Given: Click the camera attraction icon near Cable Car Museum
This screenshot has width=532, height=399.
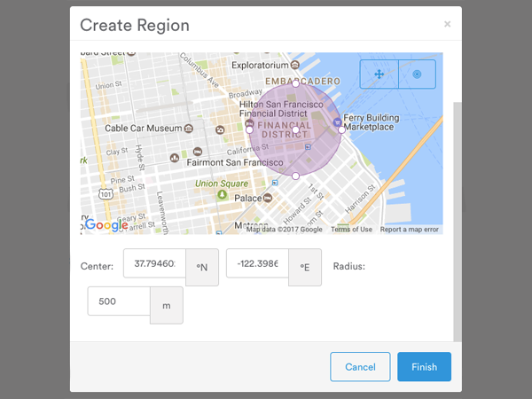Looking at the screenshot, I should 220,129.
